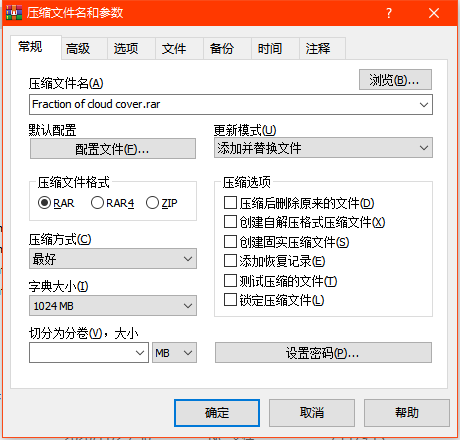Open the 字典大小 dropdown showing 1024 MB
460x440 pixels.
[113, 306]
